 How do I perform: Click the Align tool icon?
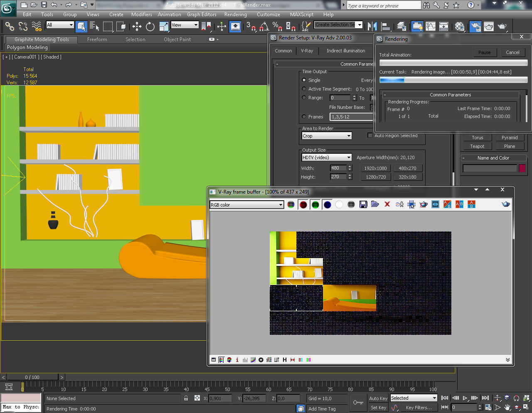385,27
